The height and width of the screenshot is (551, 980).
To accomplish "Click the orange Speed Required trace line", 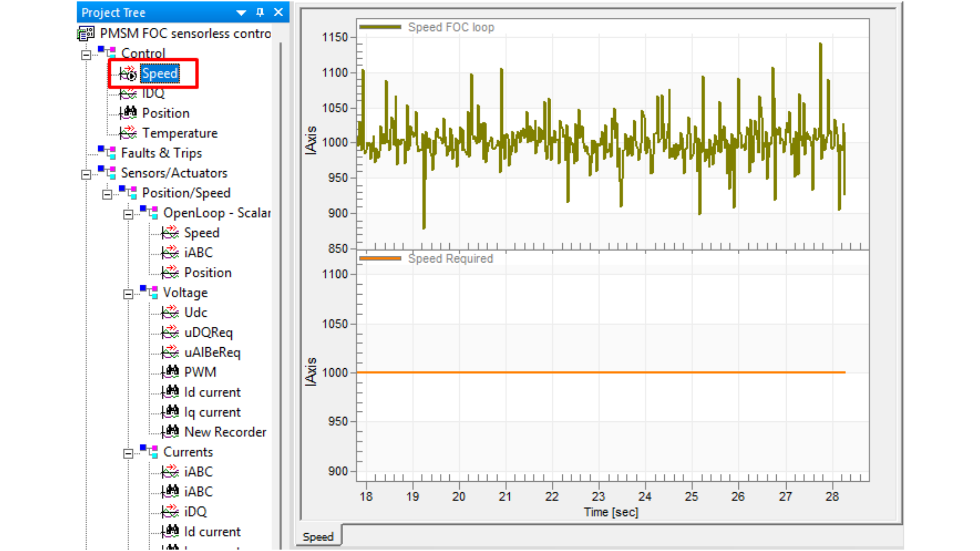I will [601, 372].
